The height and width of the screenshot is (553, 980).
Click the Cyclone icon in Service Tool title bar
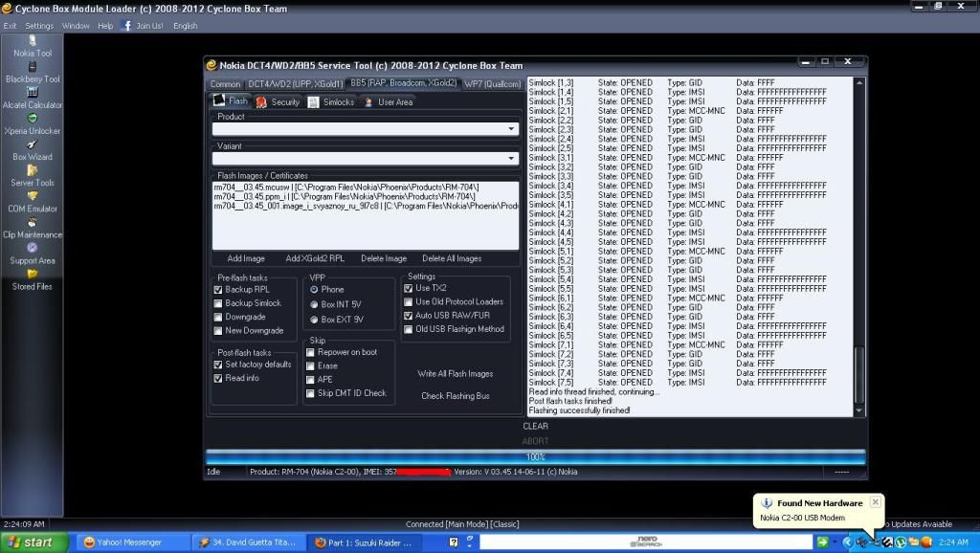pos(212,65)
